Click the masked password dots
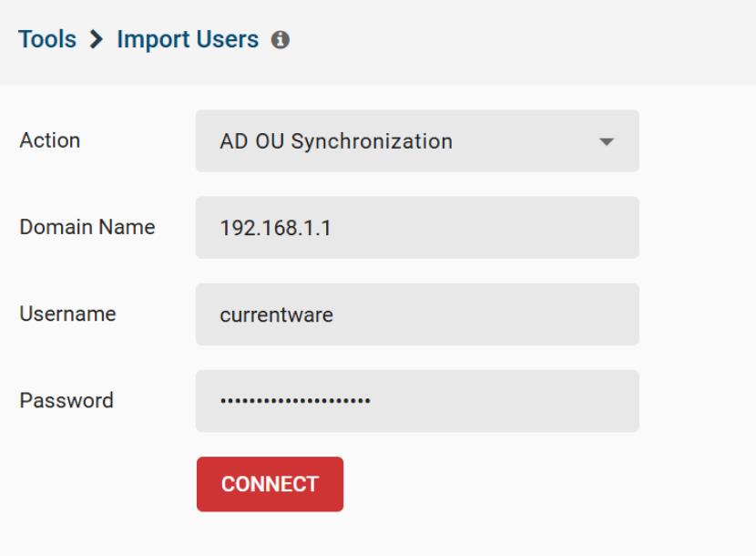This screenshot has width=756, height=556. tap(295, 400)
